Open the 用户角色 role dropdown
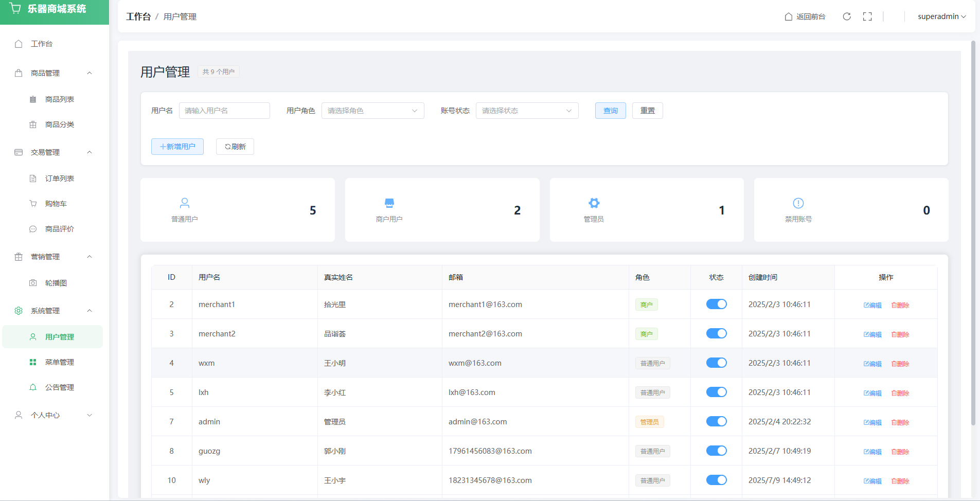This screenshot has width=980, height=501. coord(372,111)
